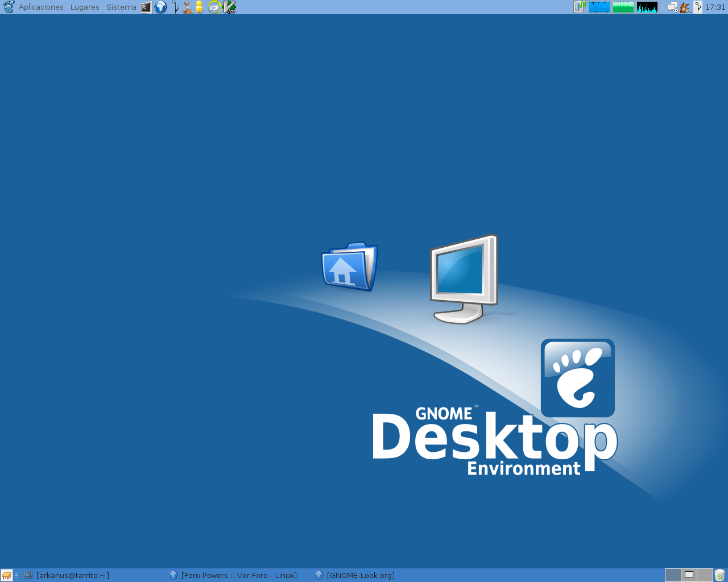Switch to Foro Powers browser window
728x582 pixels.
click(x=239, y=575)
